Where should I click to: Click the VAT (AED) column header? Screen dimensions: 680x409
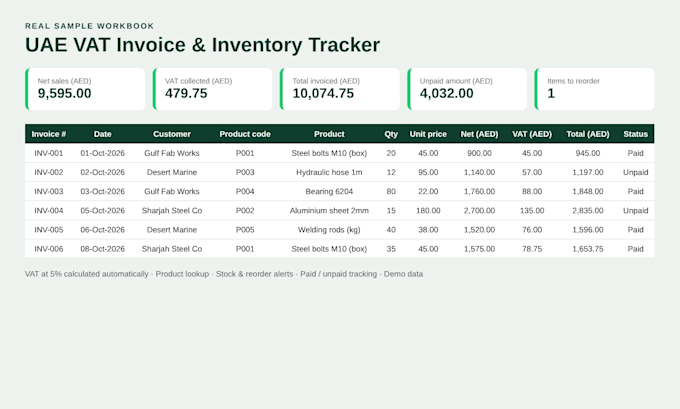coord(532,134)
